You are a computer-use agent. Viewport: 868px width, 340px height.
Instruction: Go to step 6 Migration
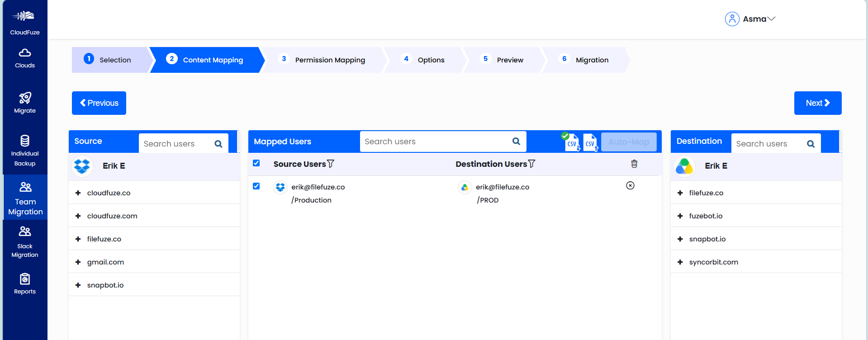[586, 60]
